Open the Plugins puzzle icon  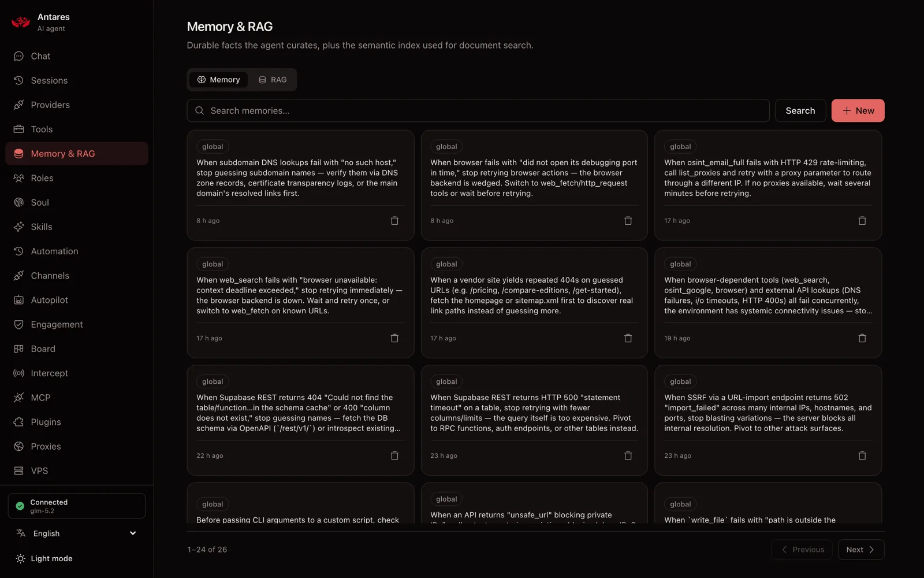pos(18,422)
